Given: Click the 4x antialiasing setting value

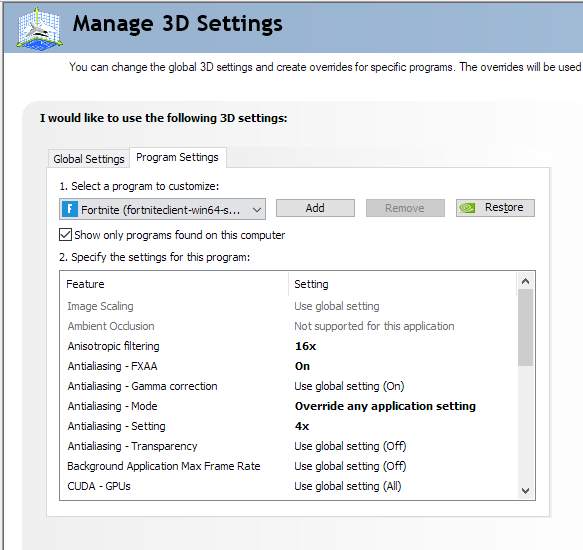Looking at the screenshot, I should [302, 426].
